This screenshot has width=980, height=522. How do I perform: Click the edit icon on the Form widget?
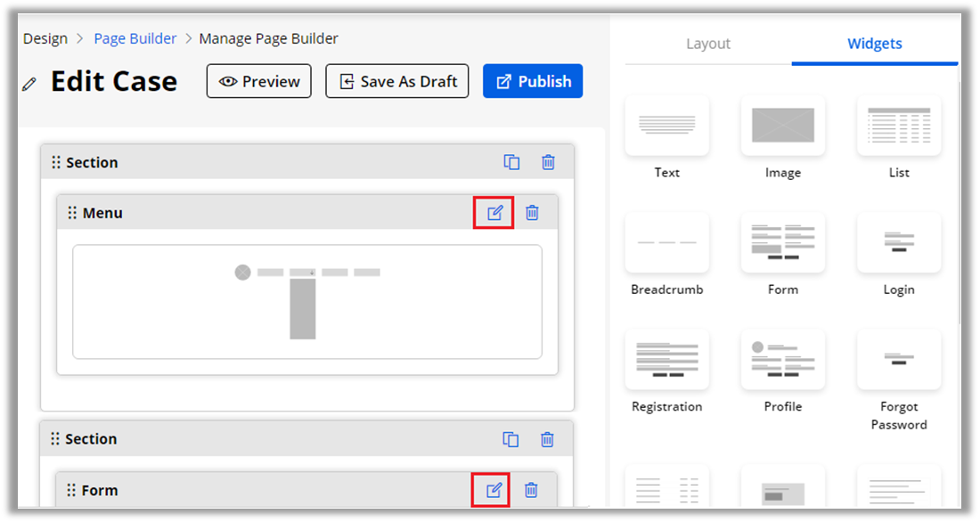(494, 490)
